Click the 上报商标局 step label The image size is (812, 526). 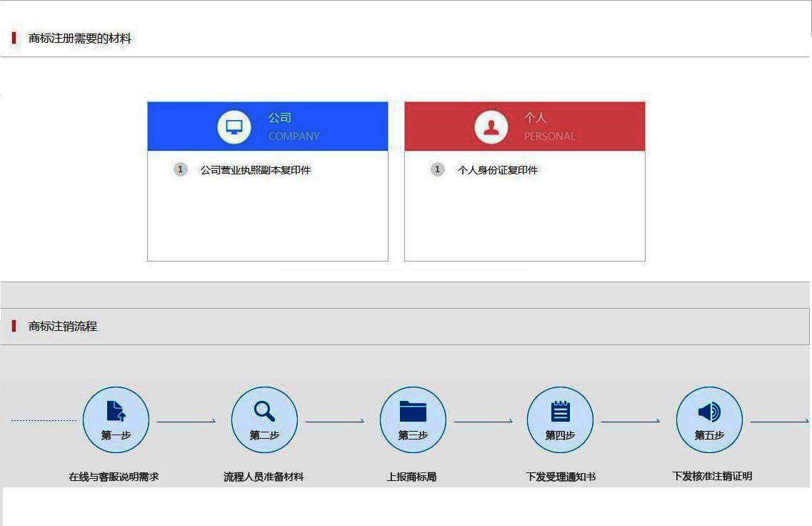click(x=411, y=477)
